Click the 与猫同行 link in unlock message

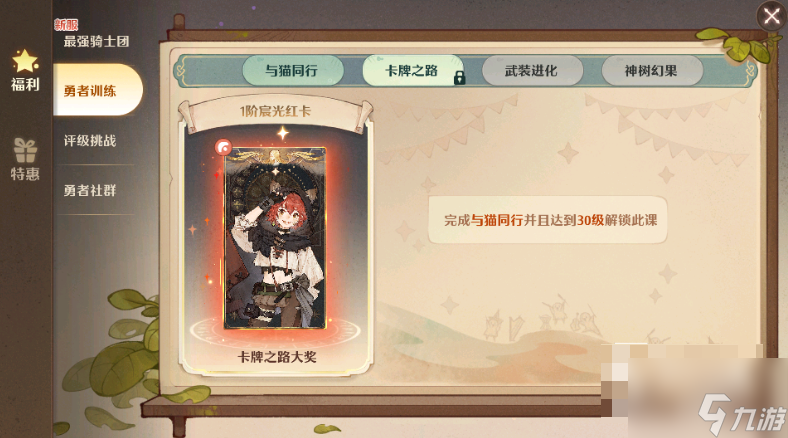tap(497, 220)
